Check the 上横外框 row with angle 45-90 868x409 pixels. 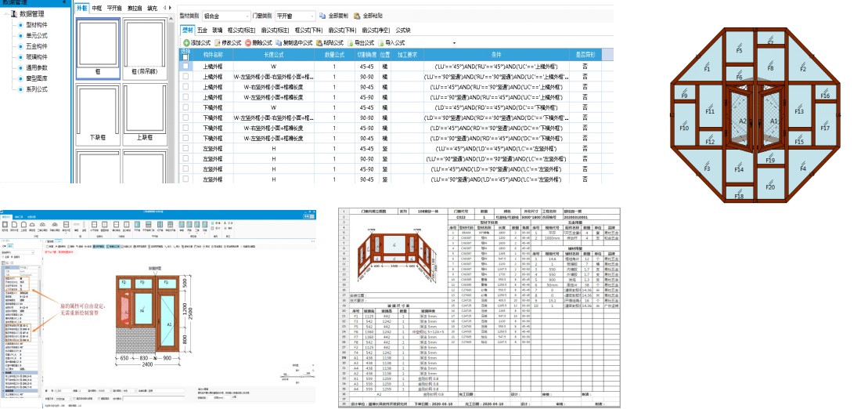click(185, 97)
